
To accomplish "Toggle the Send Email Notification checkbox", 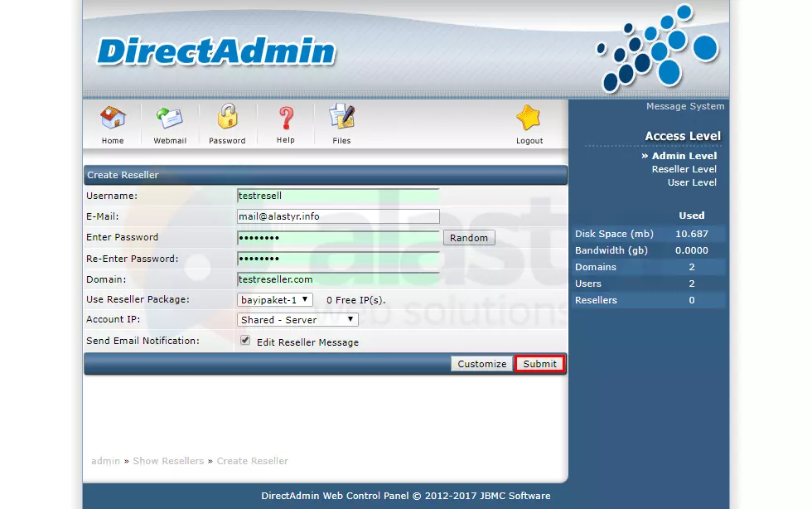I will (245, 341).
